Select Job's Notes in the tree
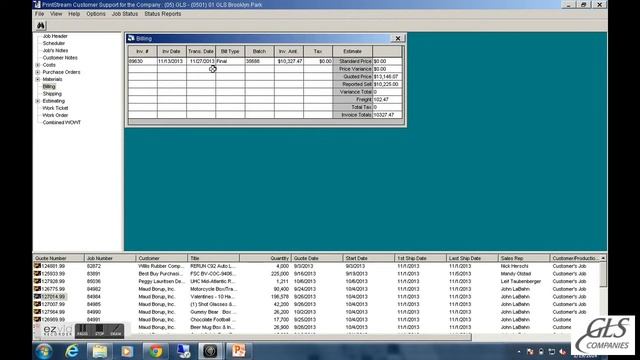 point(56,51)
